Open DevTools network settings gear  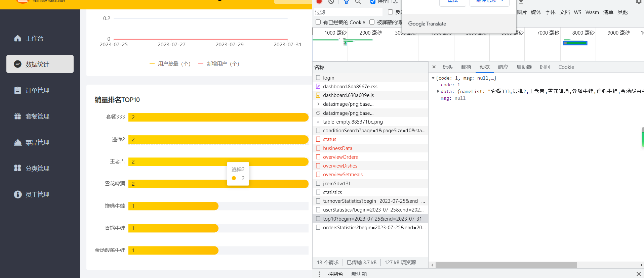(639, 2)
